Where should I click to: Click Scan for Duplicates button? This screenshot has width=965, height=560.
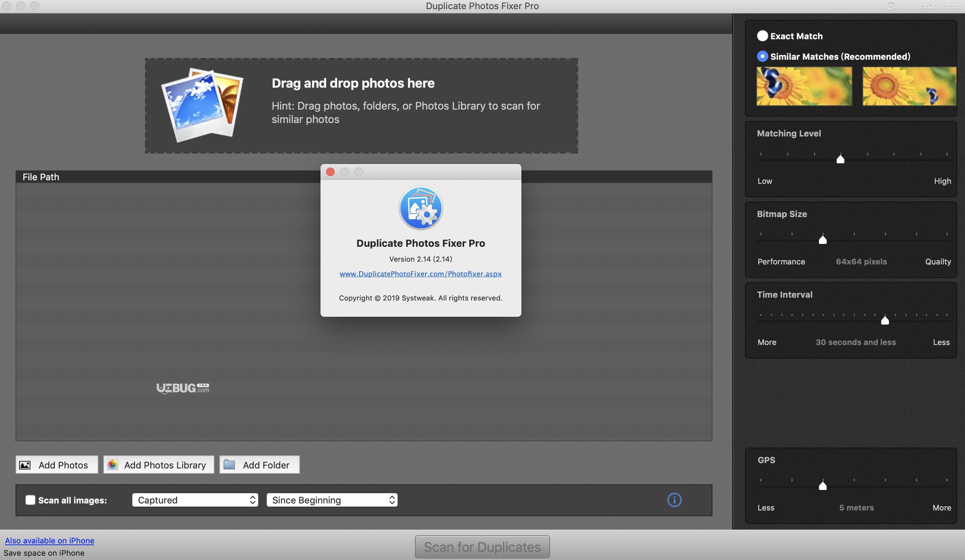click(482, 547)
